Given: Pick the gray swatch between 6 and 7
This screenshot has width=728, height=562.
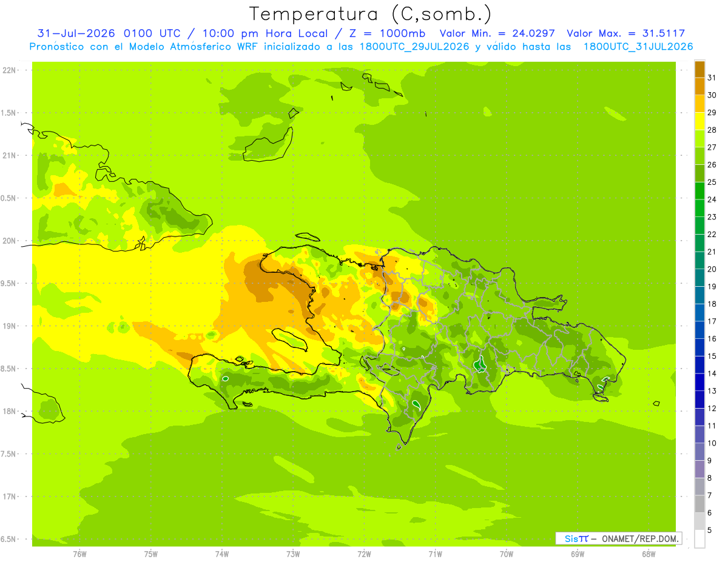Looking at the screenshot, I should (x=699, y=504).
